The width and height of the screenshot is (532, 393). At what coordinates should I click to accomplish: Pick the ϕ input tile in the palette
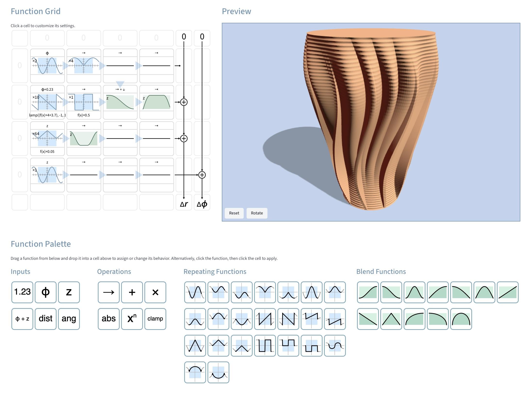coord(45,292)
